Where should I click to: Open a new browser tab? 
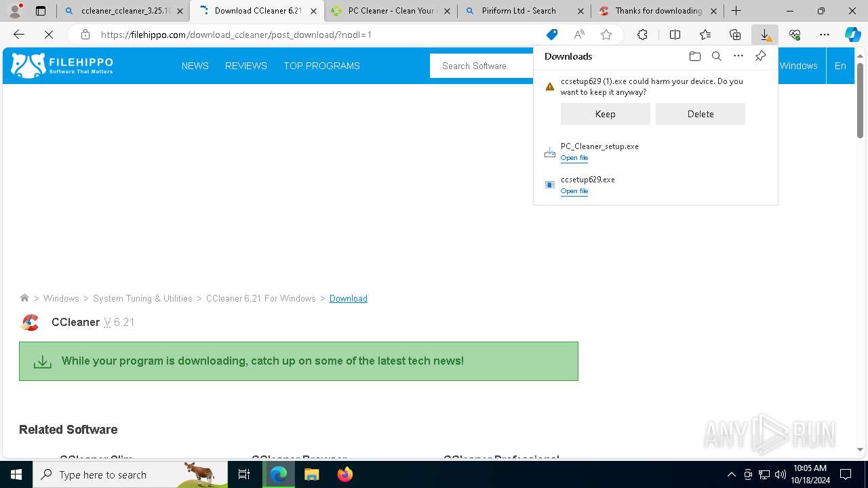click(x=736, y=11)
